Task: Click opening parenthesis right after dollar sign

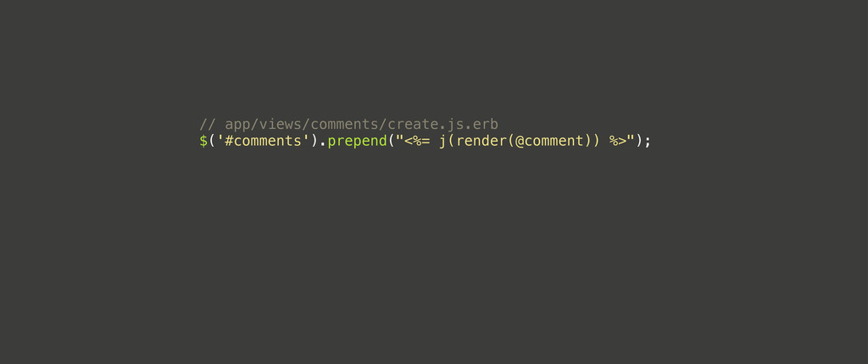Action: coord(212,141)
